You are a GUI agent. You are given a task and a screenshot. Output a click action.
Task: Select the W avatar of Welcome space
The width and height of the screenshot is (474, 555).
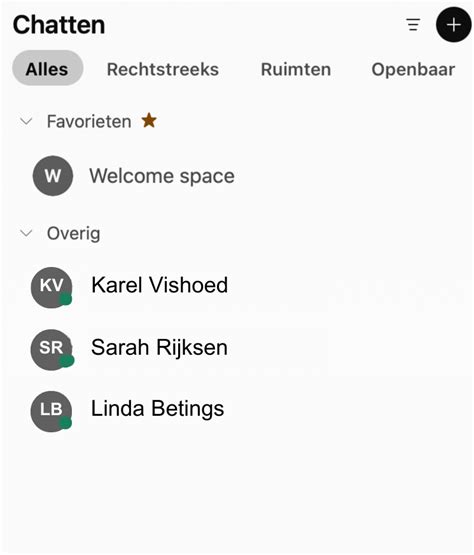point(53,176)
